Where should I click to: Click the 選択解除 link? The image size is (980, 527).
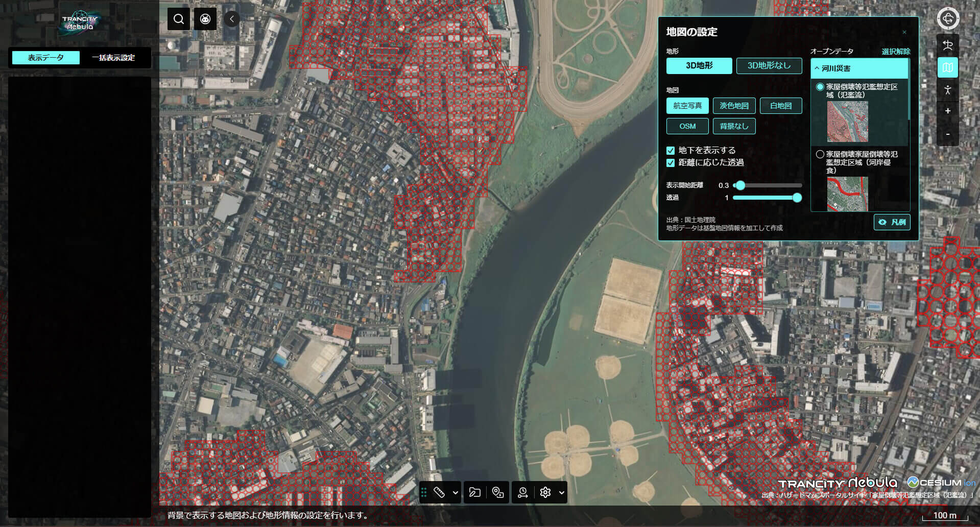pos(896,52)
